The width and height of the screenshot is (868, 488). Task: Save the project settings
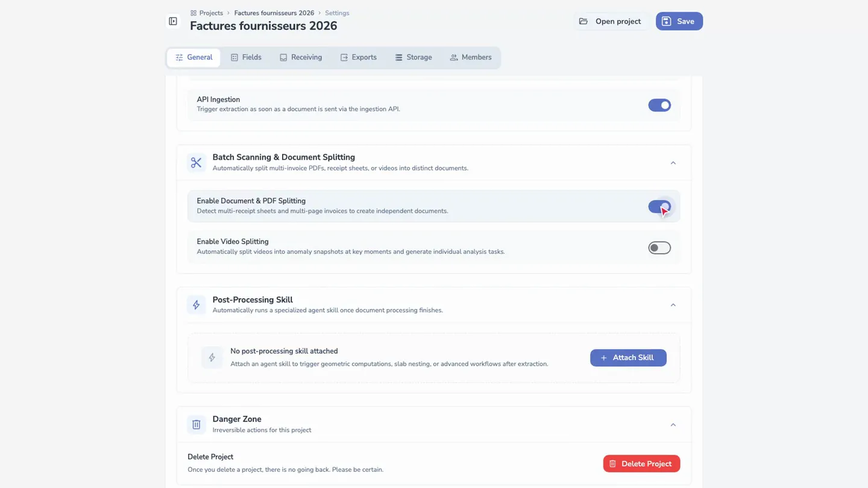679,21
